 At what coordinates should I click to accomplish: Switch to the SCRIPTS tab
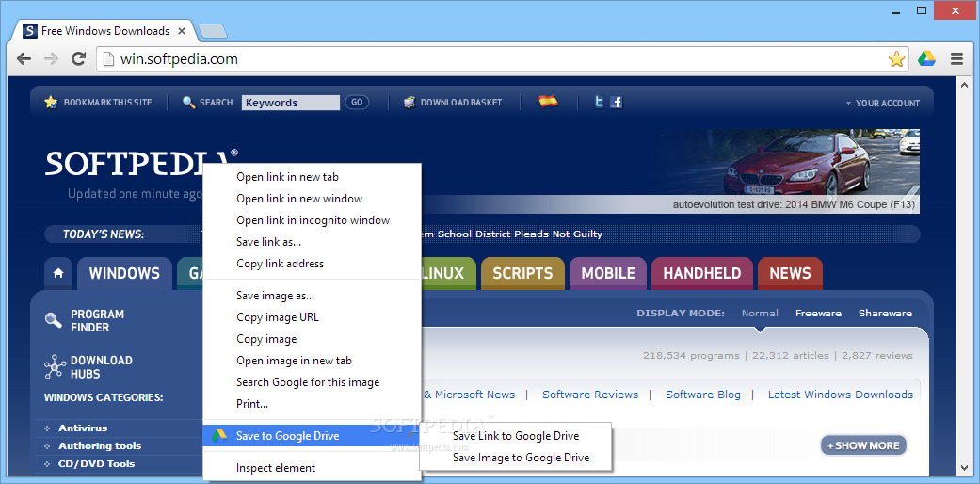[522, 273]
